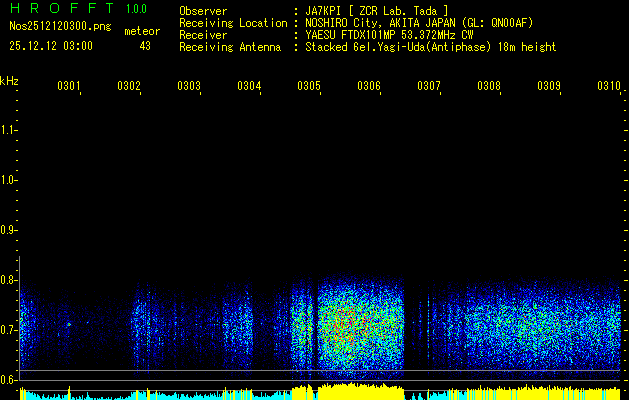The image size is (629, 400).
Task: Click the meteor count value 43
Action: (145, 46)
